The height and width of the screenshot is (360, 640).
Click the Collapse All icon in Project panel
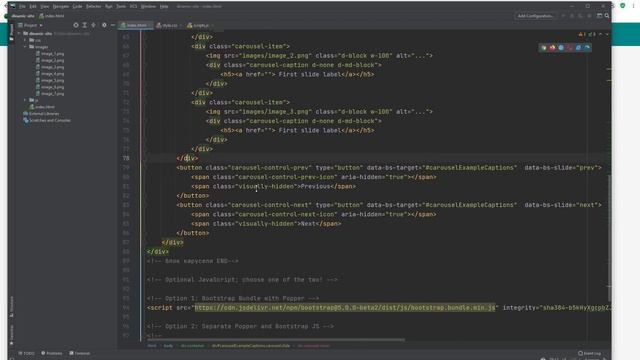tap(93, 25)
